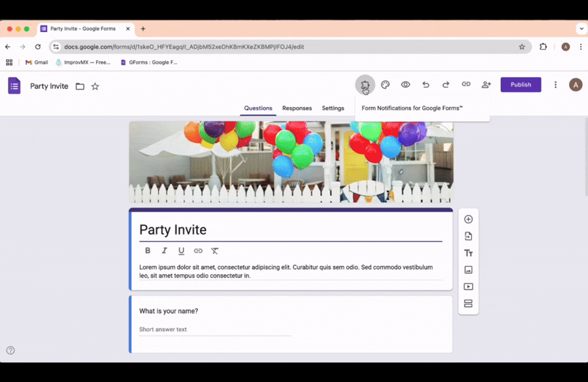The height and width of the screenshot is (382, 588).
Task: Open the form Customize Theme palette icon
Action: (385, 84)
